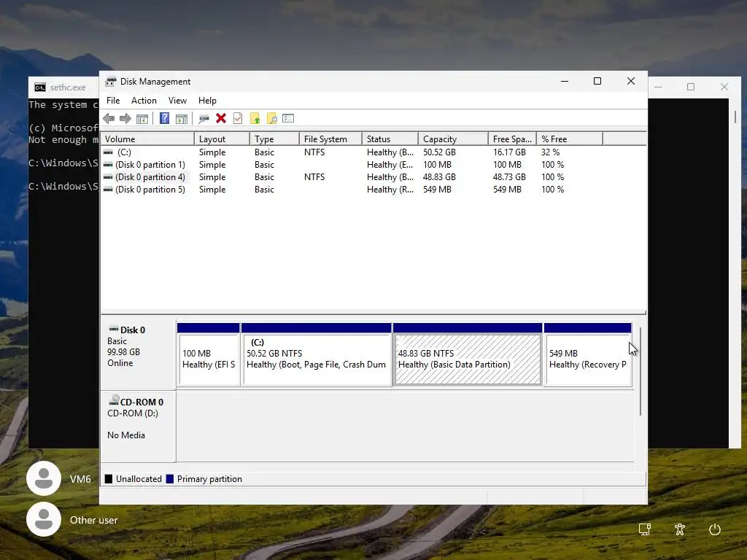Sort by the Free Space column header
The height and width of the screenshot is (560, 747).
pyautogui.click(x=512, y=139)
